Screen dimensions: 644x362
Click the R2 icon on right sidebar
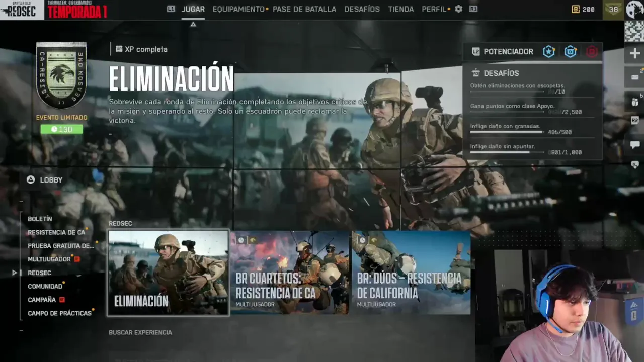[x=634, y=121]
